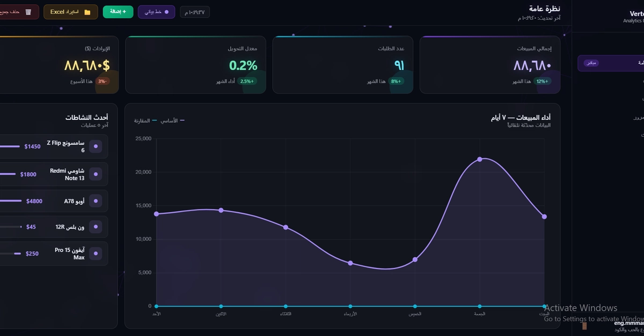Open the خط بياني chart type selector
This screenshot has width=644, height=336.
157,12
